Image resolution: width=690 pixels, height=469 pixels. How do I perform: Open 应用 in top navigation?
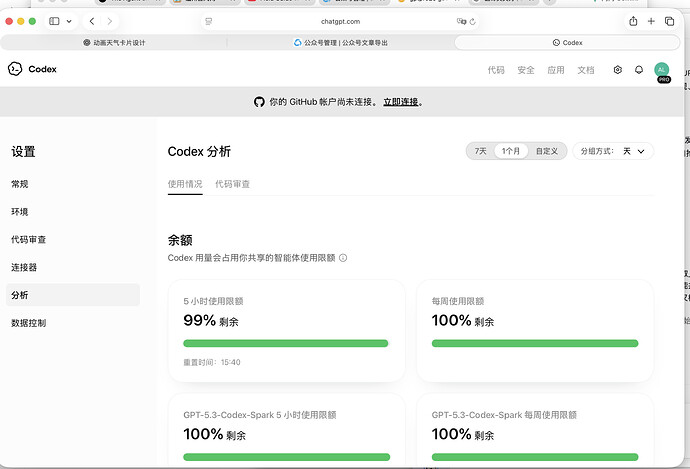pos(556,70)
